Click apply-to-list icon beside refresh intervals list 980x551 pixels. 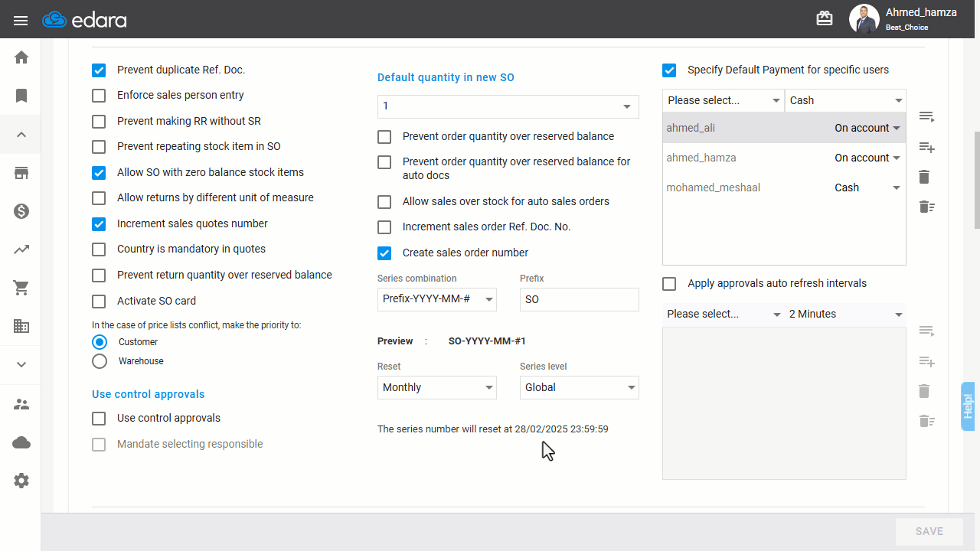tap(926, 331)
